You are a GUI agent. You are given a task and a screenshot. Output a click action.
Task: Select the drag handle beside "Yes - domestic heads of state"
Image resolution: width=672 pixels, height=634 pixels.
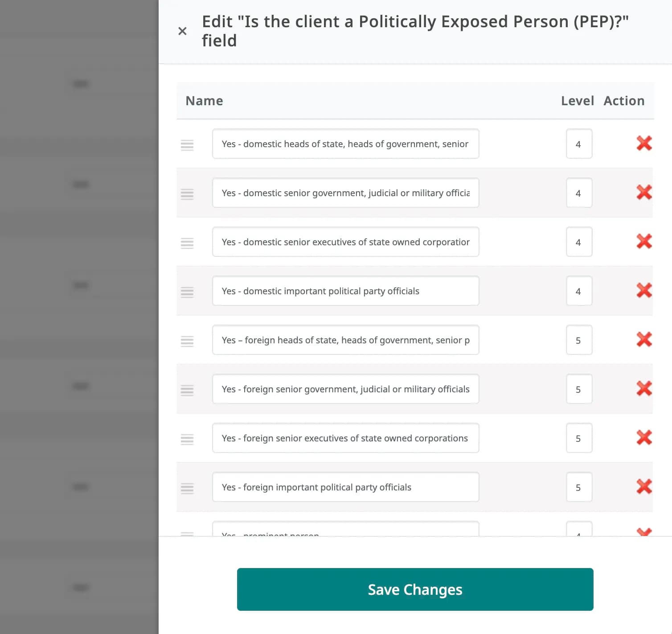[x=187, y=145]
